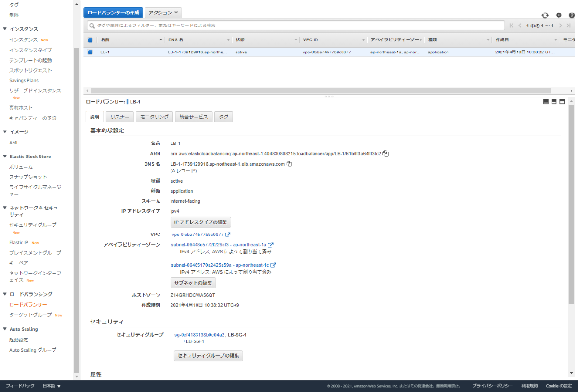
Task: Go to next page arrow icon
Action: point(561,26)
